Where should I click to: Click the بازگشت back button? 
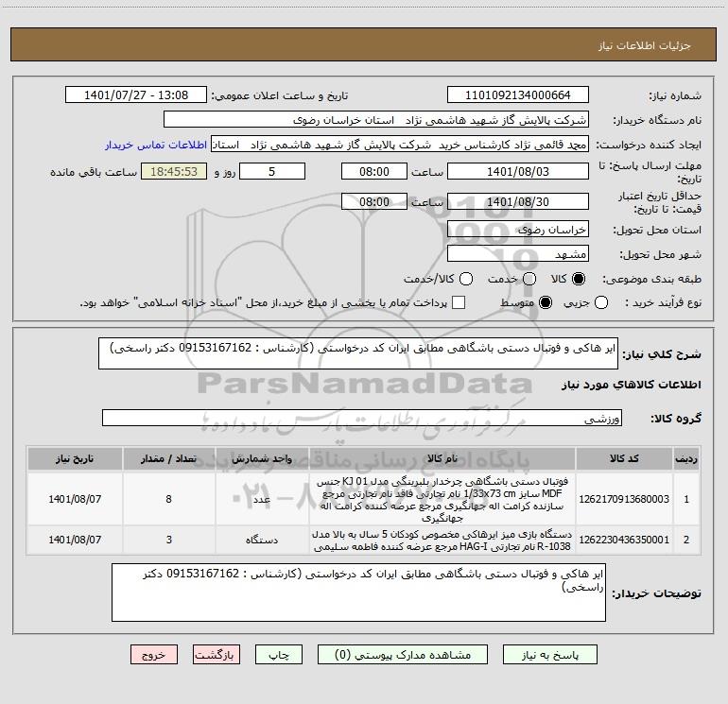click(x=217, y=654)
